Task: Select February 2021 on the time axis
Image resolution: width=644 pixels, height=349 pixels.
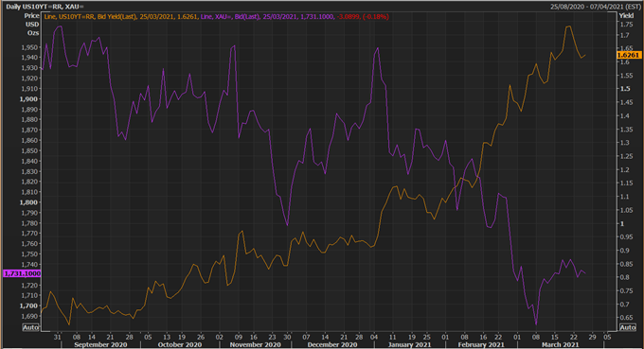Action: point(481,344)
